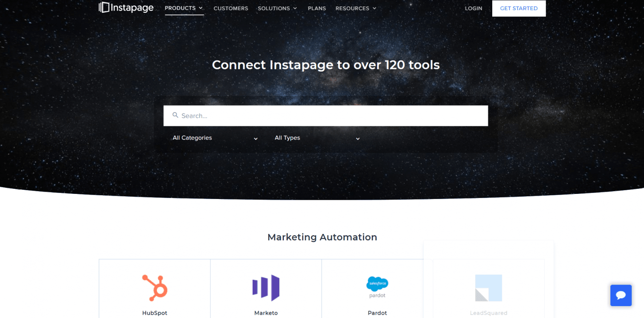The width and height of the screenshot is (644, 318).
Task: Click the LOGIN link
Action: (x=473, y=8)
